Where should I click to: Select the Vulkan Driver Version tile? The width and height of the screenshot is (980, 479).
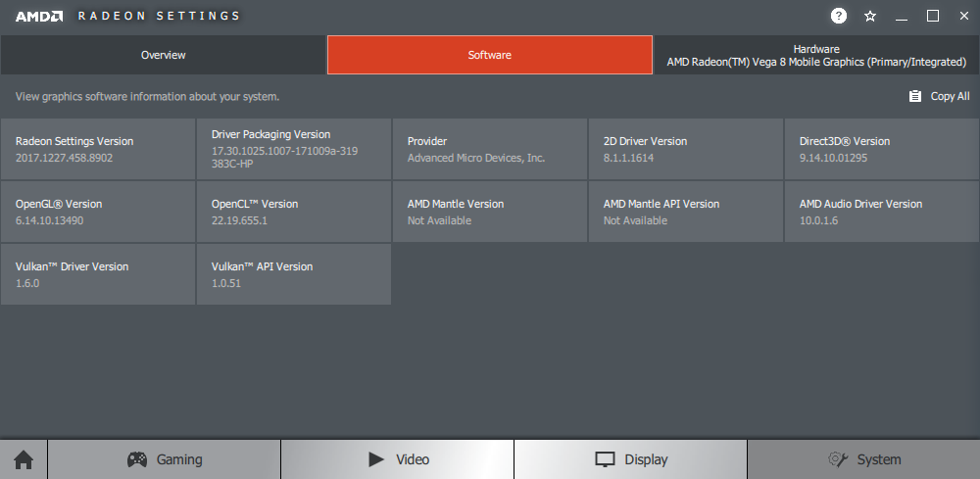tap(98, 274)
